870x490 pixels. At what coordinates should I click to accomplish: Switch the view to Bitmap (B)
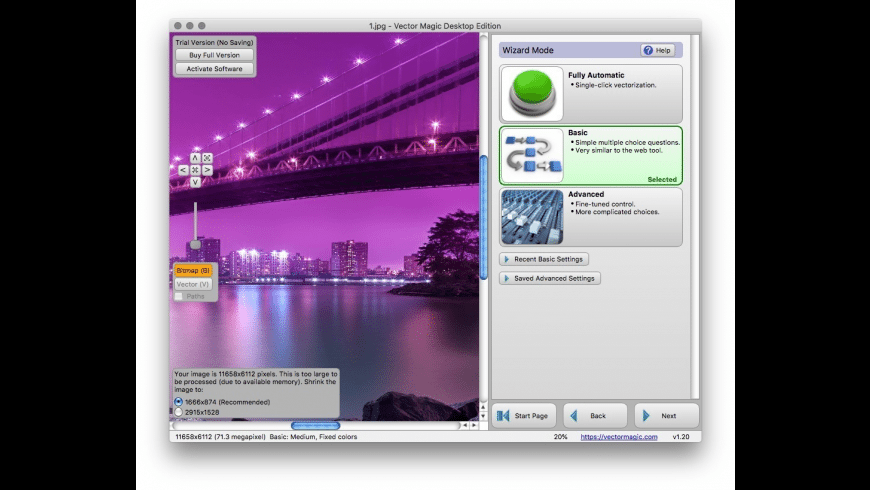(193, 270)
